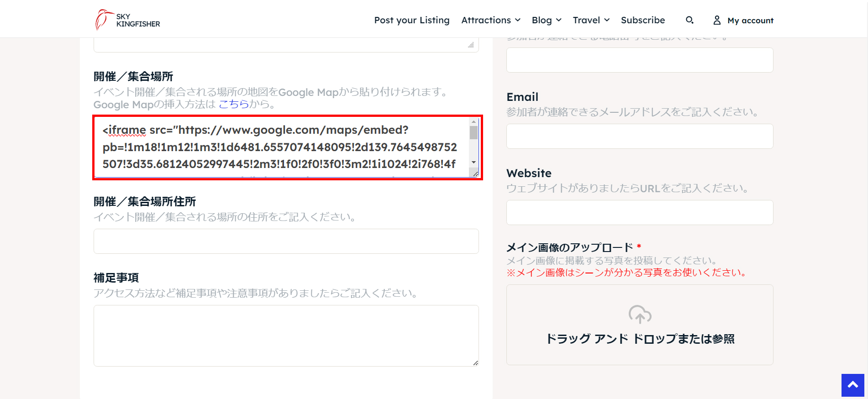Screen dimensions: 868x399
Task: Follow the こちら link for Google Map instructions
Action: click(234, 104)
